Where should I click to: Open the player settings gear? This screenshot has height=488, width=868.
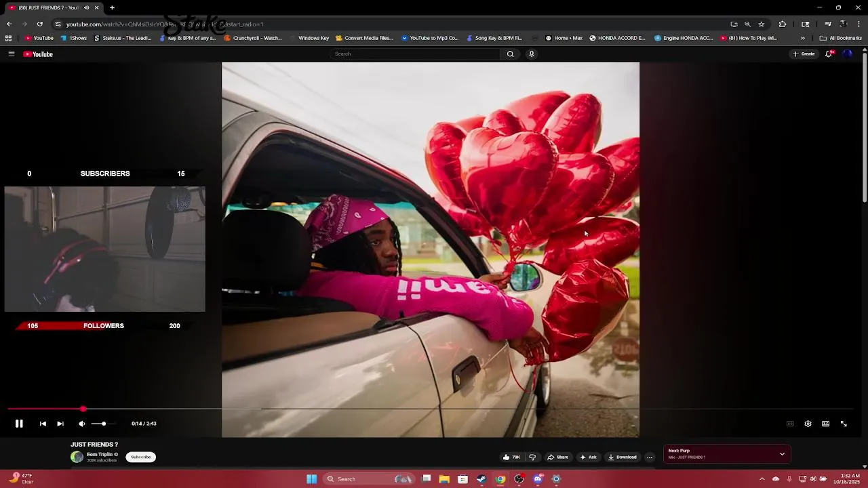[808, 424]
